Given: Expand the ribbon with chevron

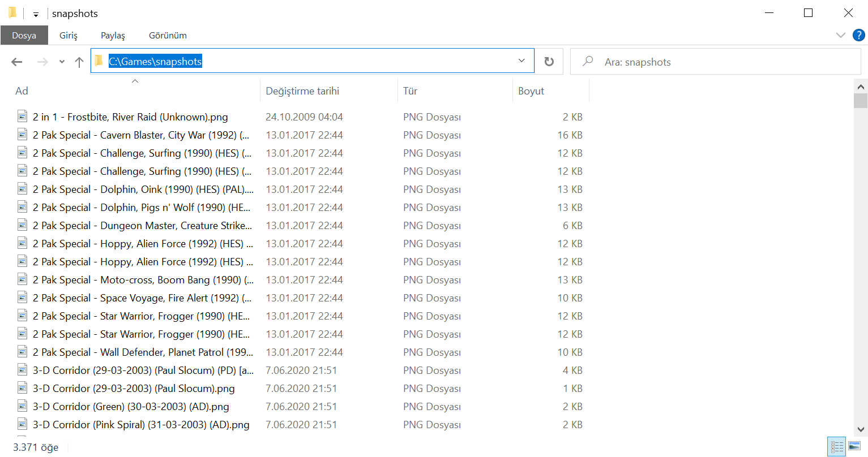Looking at the screenshot, I should click(840, 35).
